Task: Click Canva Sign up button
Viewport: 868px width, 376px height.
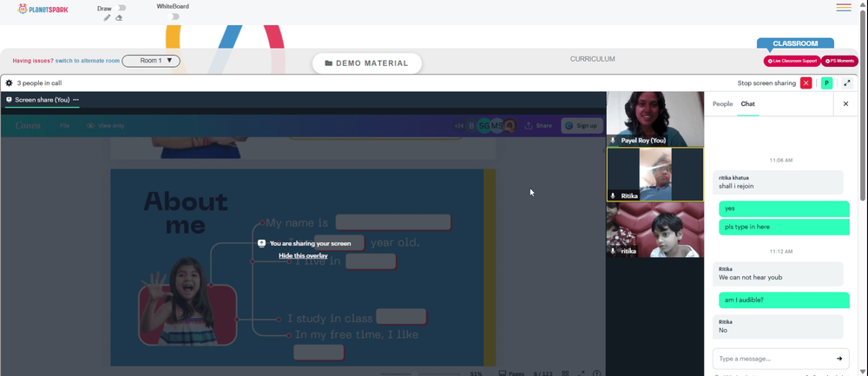Action: click(x=582, y=126)
